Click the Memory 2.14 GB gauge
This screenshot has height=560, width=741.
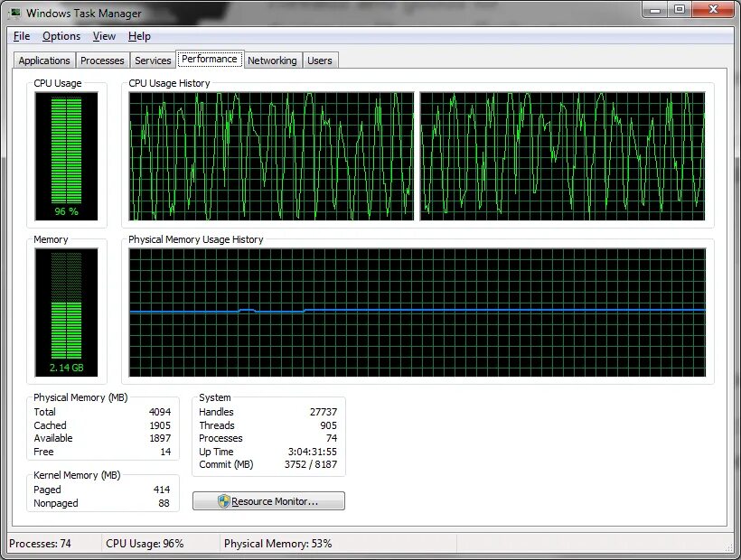[x=66, y=313]
